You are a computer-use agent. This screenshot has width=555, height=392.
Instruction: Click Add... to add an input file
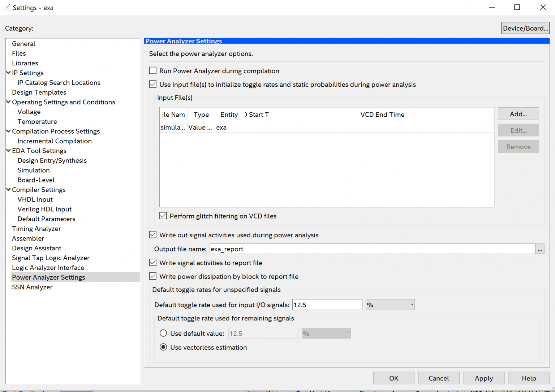518,114
